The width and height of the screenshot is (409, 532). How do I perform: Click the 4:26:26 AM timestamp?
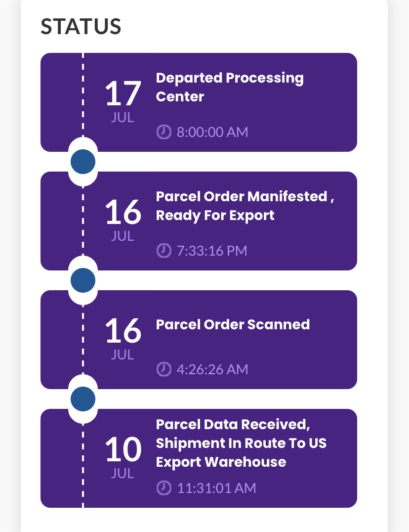(x=212, y=369)
